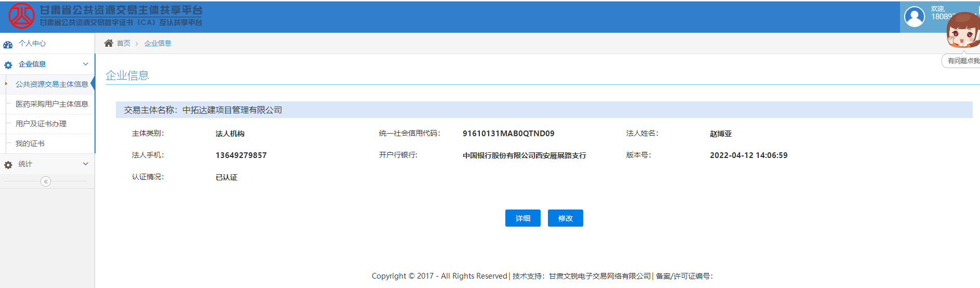Open 医药采购用户主体信息 submenu item
This screenshot has width=980, height=288.
point(52,104)
